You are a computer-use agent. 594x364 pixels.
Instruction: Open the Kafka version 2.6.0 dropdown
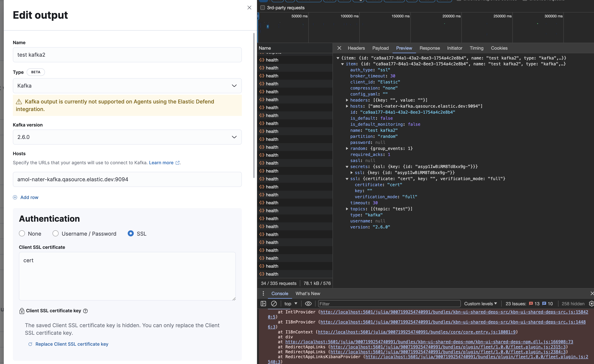[127, 137]
